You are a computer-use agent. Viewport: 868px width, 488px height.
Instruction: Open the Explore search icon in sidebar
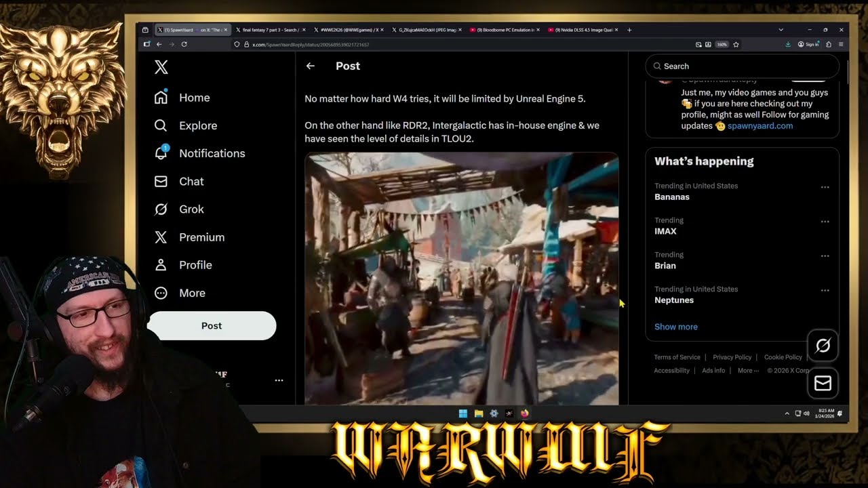click(x=161, y=125)
